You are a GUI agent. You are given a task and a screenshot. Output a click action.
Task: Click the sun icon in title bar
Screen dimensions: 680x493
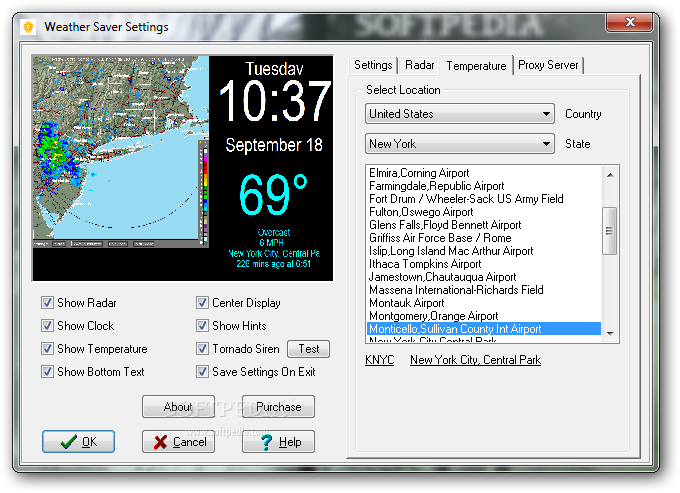[x=28, y=27]
